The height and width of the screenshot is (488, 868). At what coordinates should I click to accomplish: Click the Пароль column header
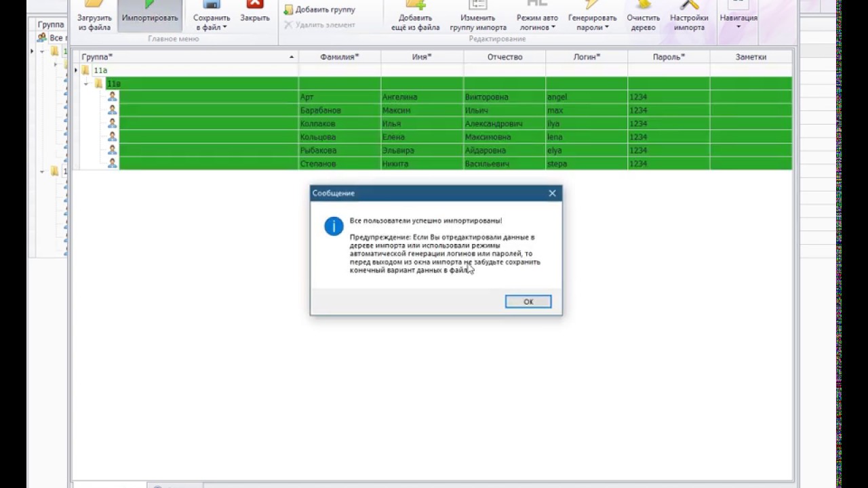[669, 57]
